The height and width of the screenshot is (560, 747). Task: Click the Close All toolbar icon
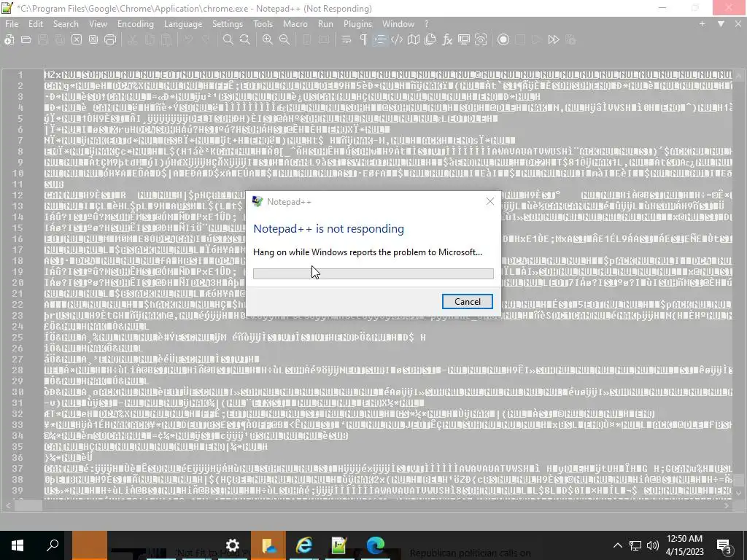[93, 40]
